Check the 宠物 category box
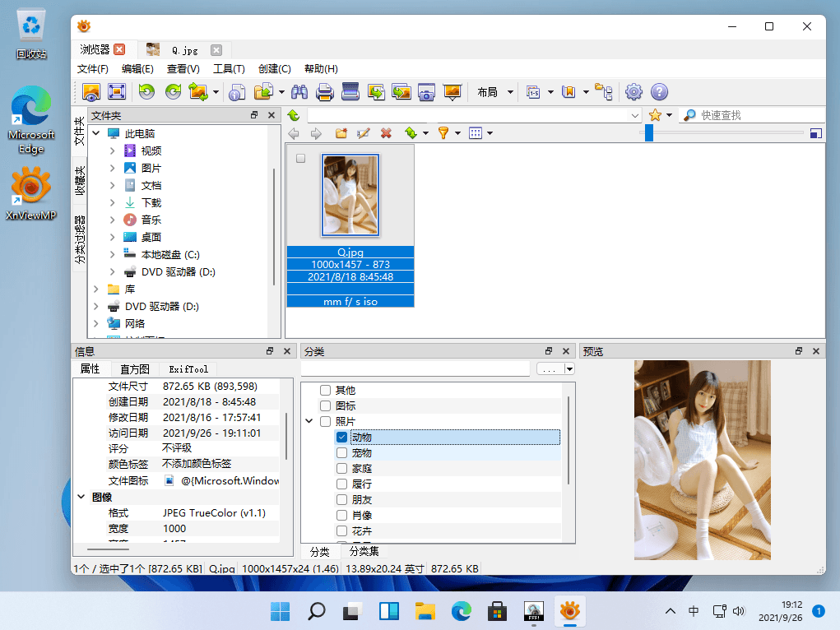Screen dimensions: 840x630 tap(341, 452)
